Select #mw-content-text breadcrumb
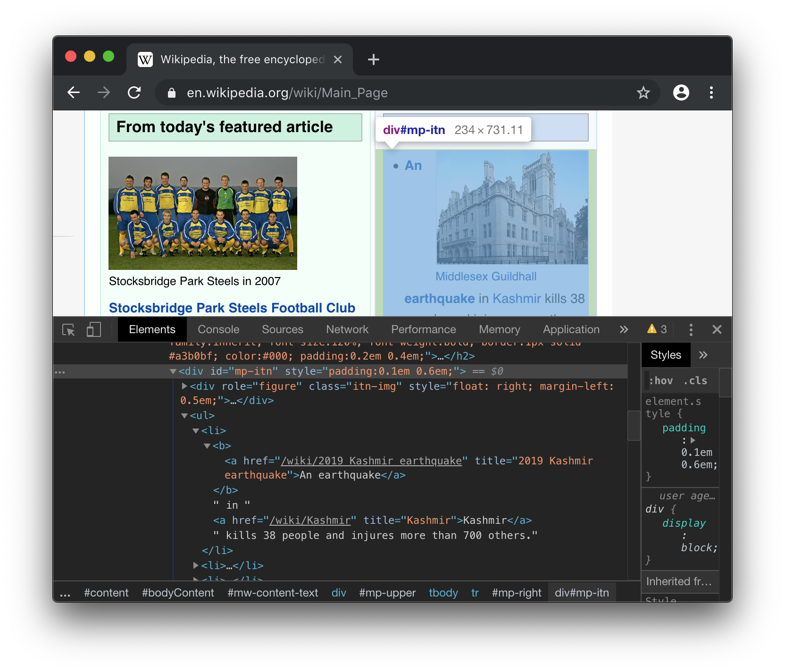 pos(273,593)
